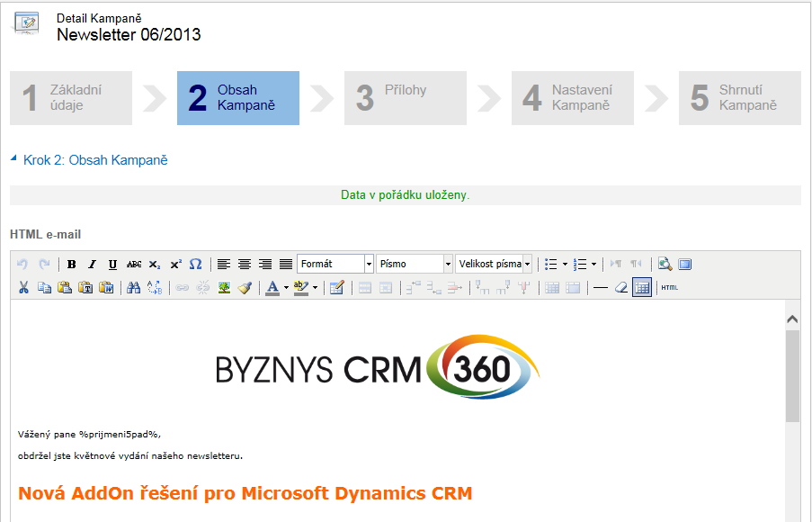The height and width of the screenshot is (522, 812).
Task: Click text 'obdržel jste květnové vydání našeho newsletteru.'
Action: pyautogui.click(x=130, y=456)
